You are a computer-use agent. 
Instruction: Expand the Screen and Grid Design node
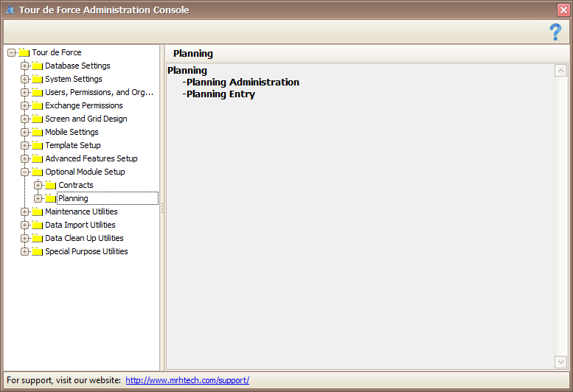pos(24,119)
